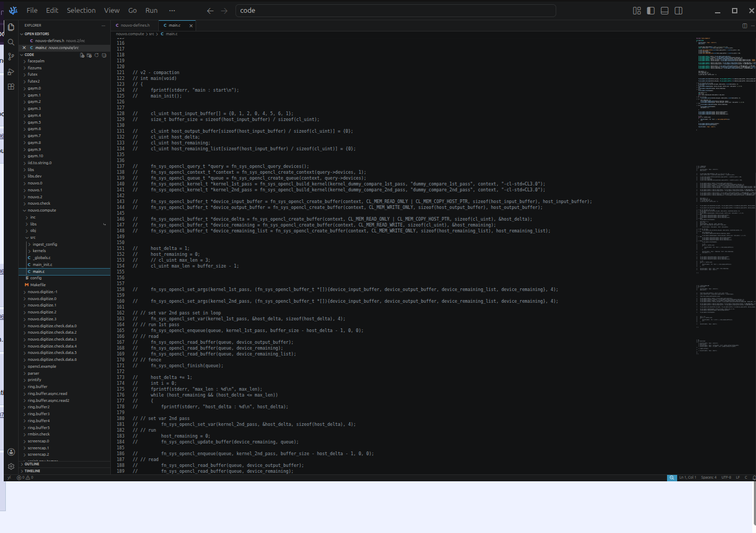Toggle the secondary sidebar visibility
The width and height of the screenshot is (756, 533).
click(x=678, y=11)
